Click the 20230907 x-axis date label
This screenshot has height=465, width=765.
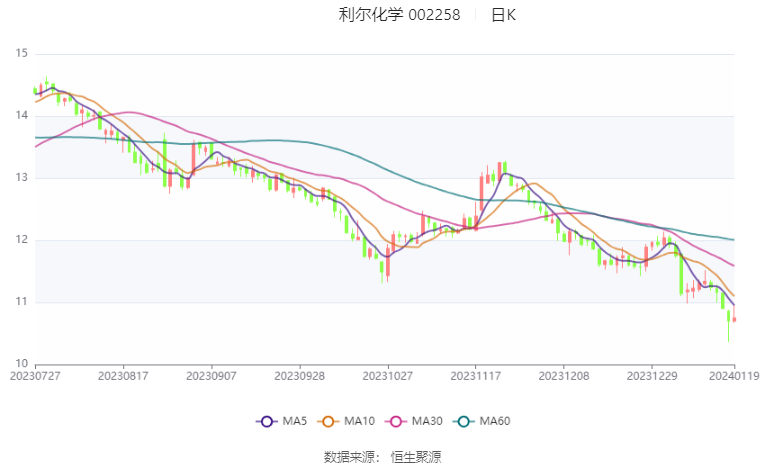212,375
